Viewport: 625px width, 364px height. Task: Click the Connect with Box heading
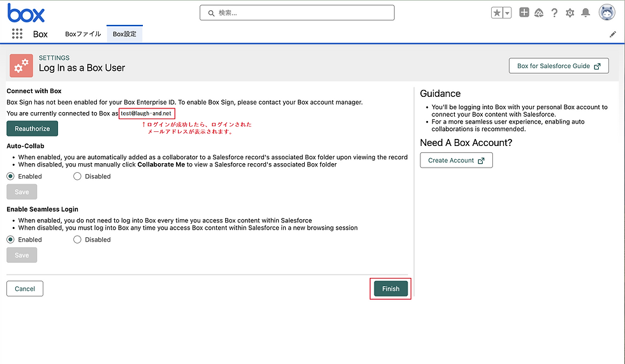pos(34,91)
